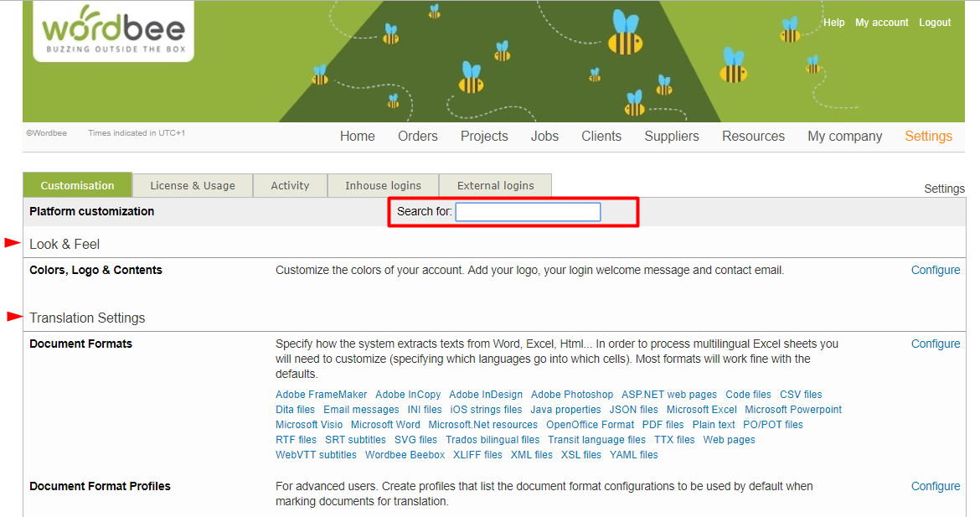Click the Wordbee logo
Viewport: 980px width, 517px height.
pos(113,32)
